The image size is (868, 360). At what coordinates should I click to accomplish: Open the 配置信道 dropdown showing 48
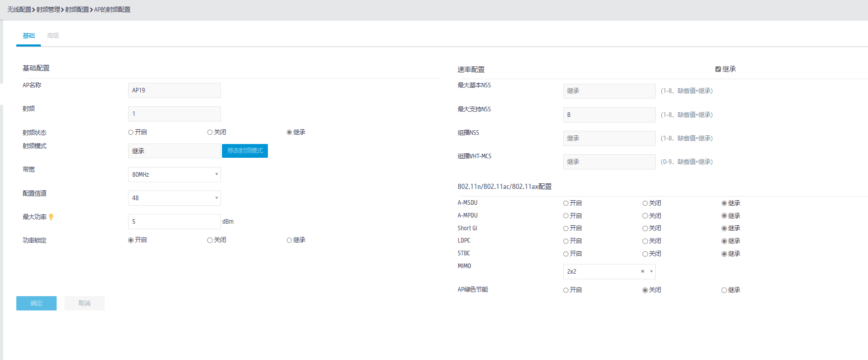[175, 198]
